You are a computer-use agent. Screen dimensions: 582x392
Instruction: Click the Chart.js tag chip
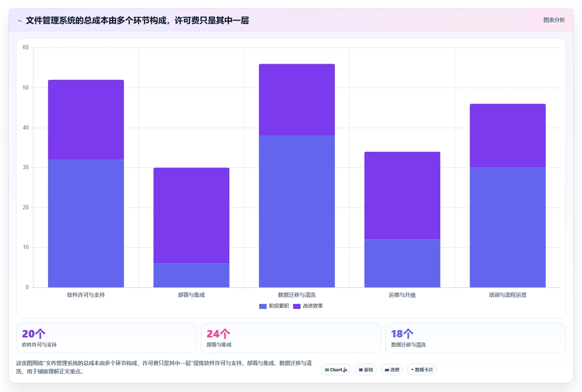336,370
